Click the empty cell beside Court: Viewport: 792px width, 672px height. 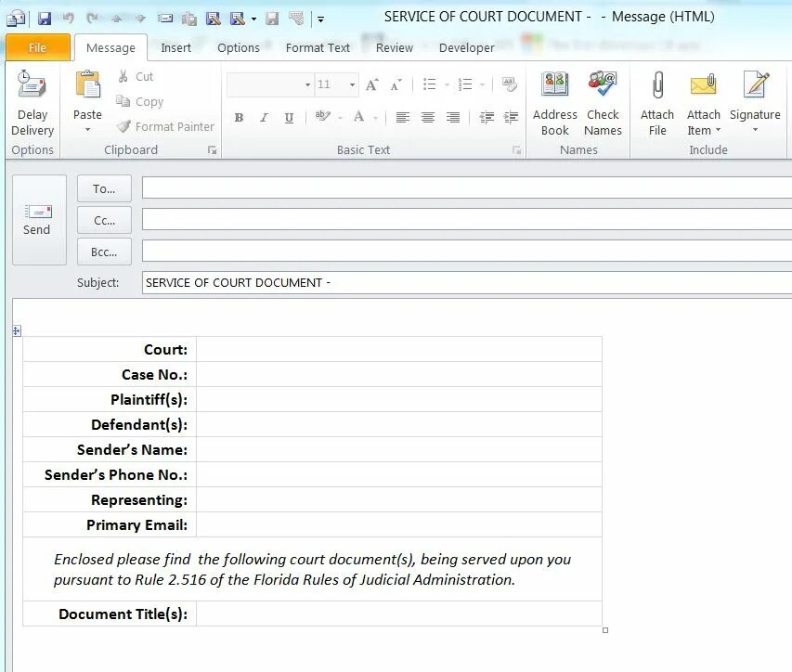tap(399, 349)
